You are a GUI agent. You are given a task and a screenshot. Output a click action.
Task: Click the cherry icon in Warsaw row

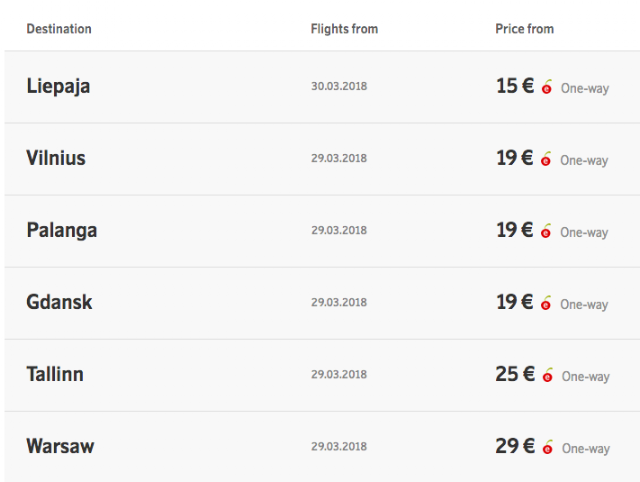[x=548, y=447]
